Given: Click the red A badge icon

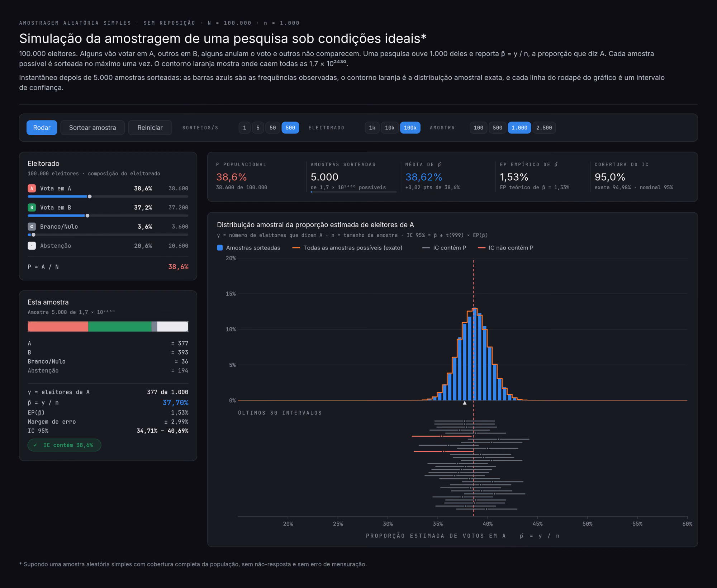Looking at the screenshot, I should point(32,189).
